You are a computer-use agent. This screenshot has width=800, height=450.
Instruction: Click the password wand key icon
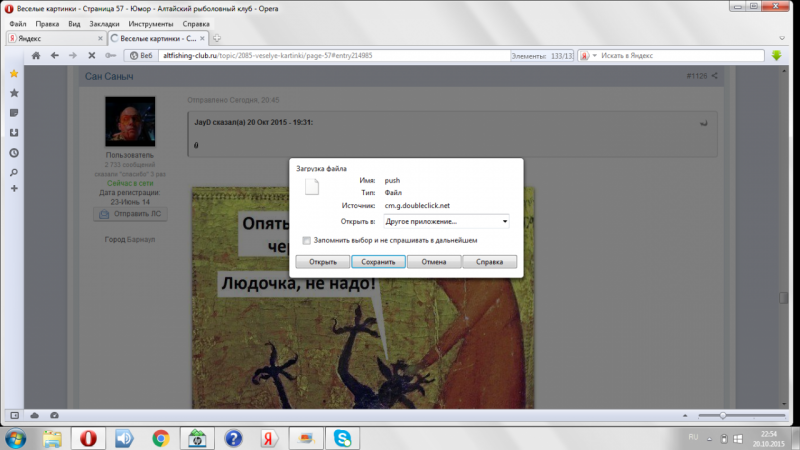coord(110,56)
